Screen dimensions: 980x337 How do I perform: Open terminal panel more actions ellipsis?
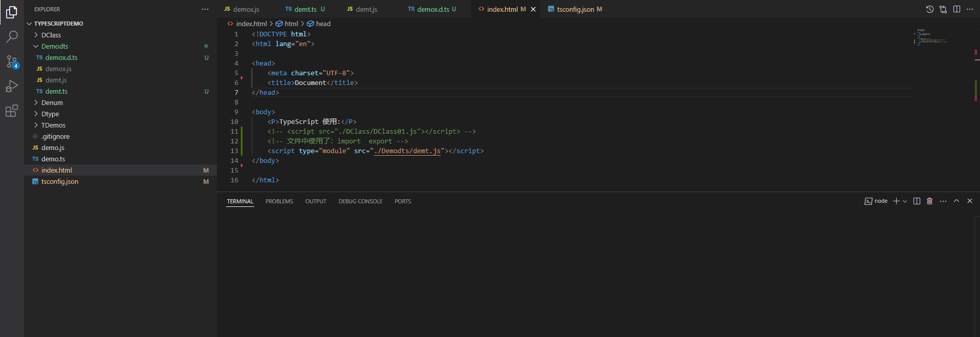pos(943,201)
